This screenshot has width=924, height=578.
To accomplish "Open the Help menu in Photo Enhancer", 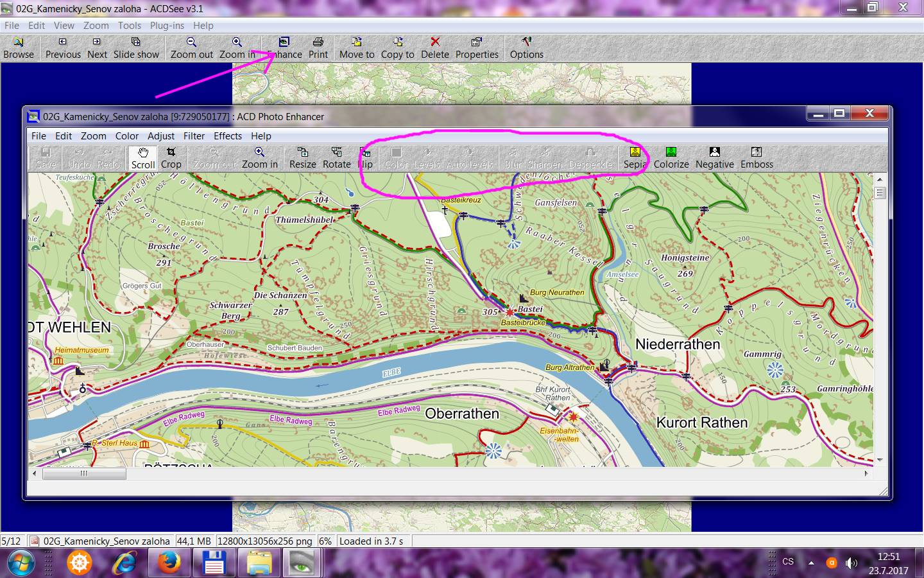I will pyautogui.click(x=261, y=136).
